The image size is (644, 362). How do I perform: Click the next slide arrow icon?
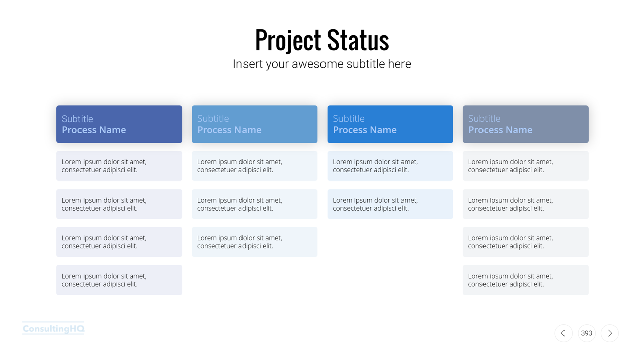610,333
